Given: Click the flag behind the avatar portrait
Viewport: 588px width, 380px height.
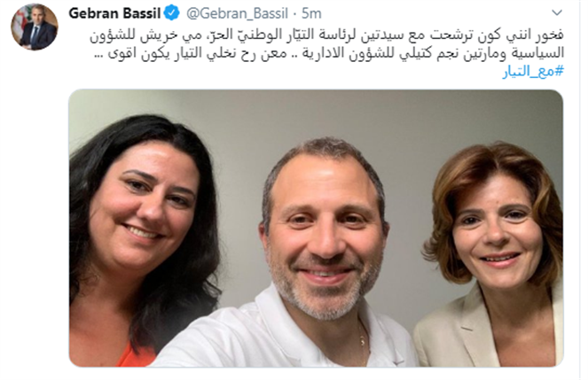Looking at the screenshot, I should 19,19.
